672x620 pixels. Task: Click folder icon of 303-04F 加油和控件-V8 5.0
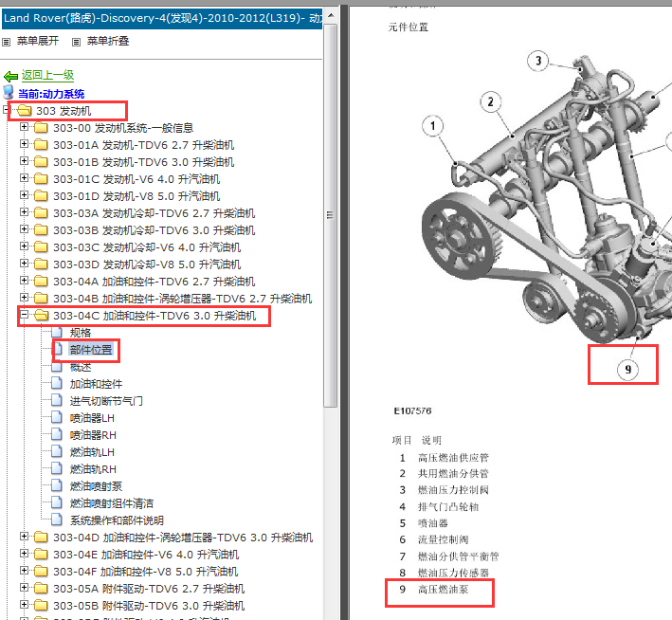coord(41,571)
